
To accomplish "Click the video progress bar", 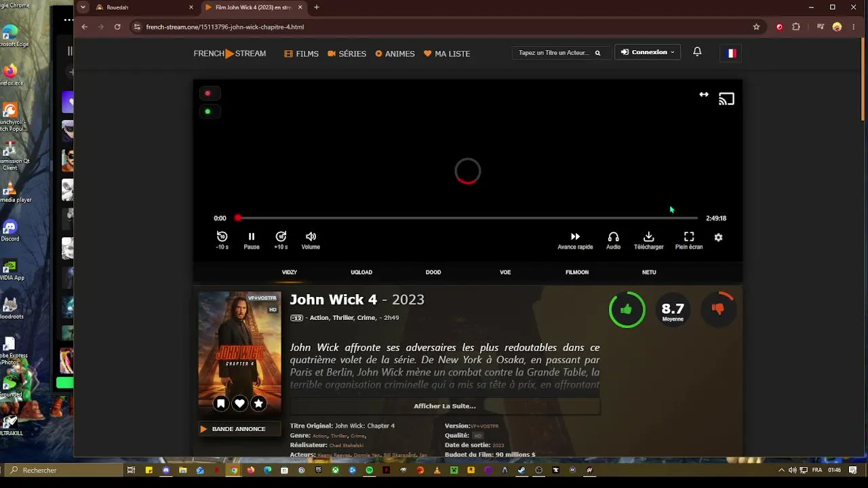I will (467, 218).
